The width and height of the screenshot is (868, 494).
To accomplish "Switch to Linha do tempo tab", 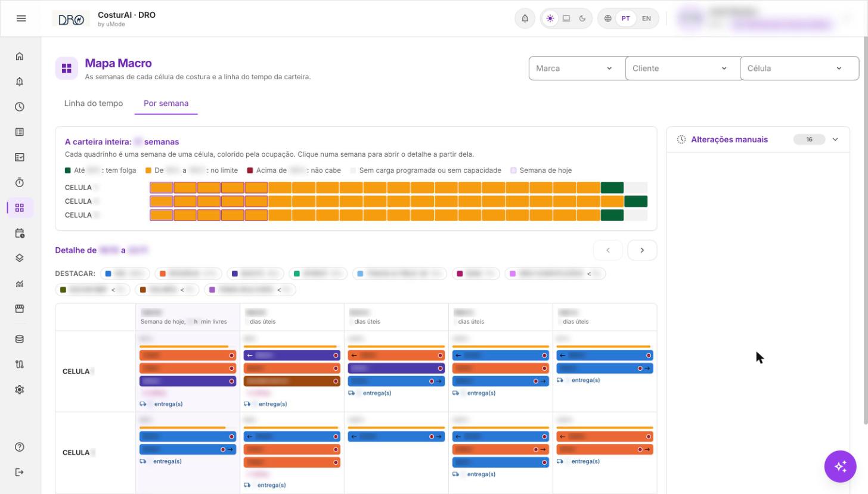I will click(94, 103).
